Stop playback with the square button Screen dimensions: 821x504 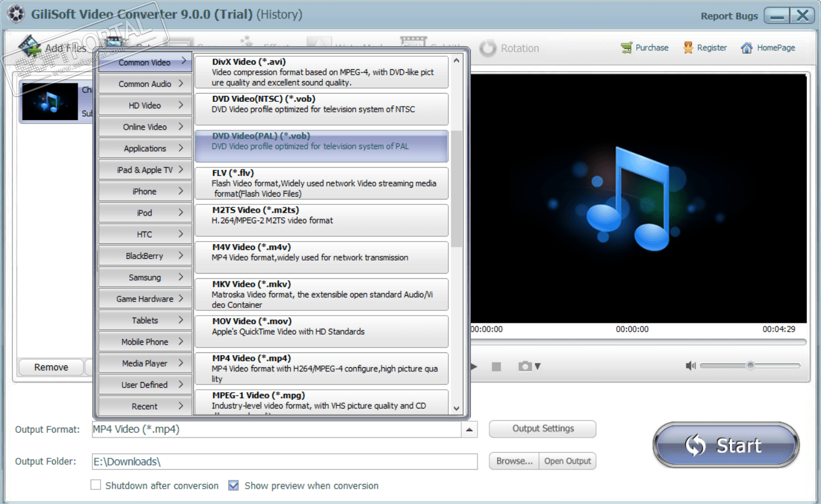point(496,367)
